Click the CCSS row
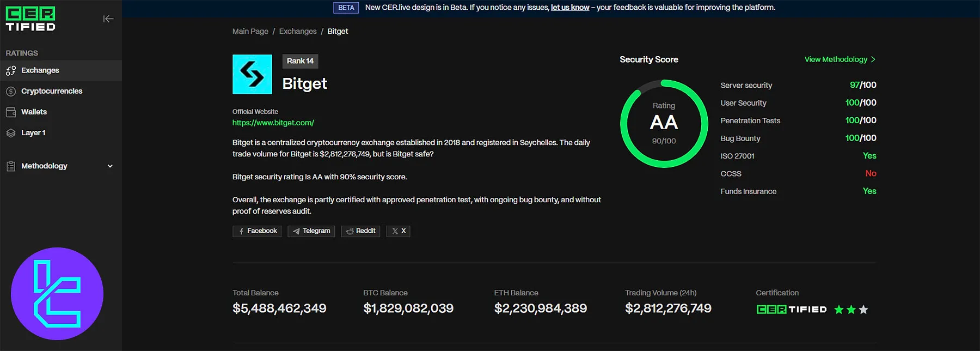 coord(798,174)
